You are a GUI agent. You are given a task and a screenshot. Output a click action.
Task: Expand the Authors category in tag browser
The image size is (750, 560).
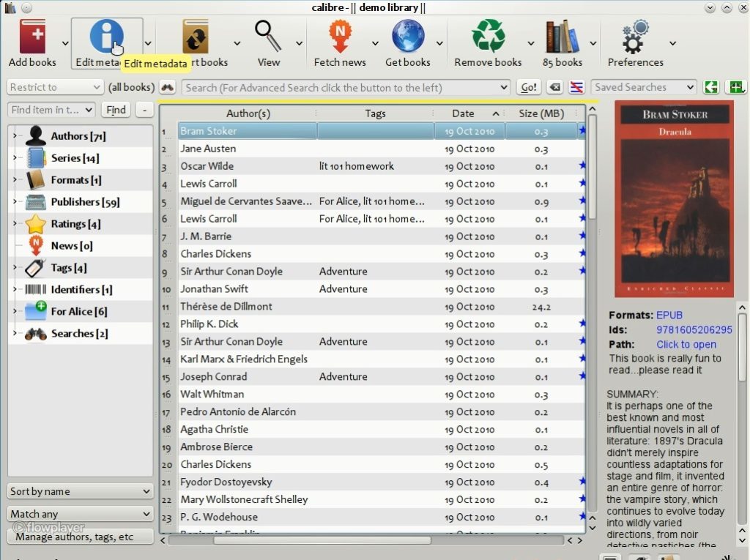tap(15, 136)
